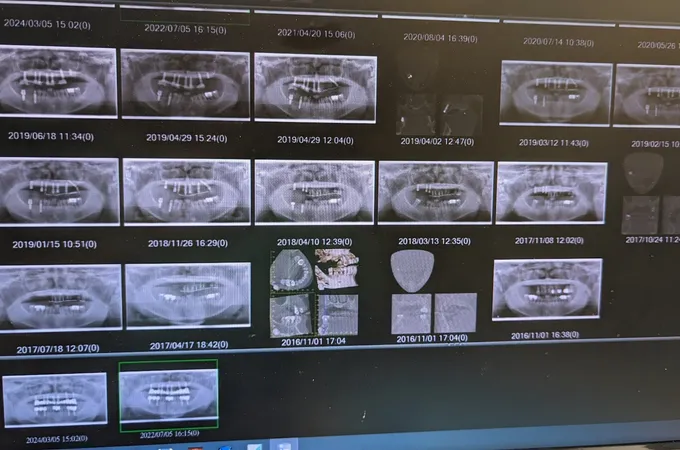Click the 2020/08/04 16:39(0) date label
Viewport: 680px width, 450px height.
click(x=439, y=38)
